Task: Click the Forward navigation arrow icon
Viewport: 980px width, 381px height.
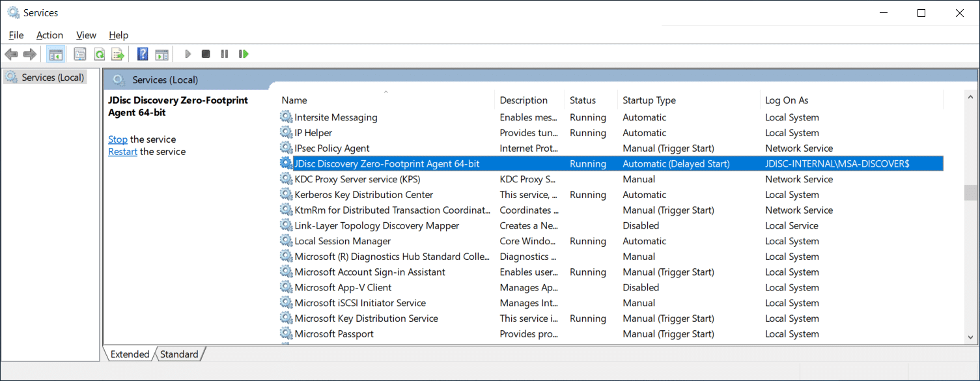Action: [x=29, y=53]
